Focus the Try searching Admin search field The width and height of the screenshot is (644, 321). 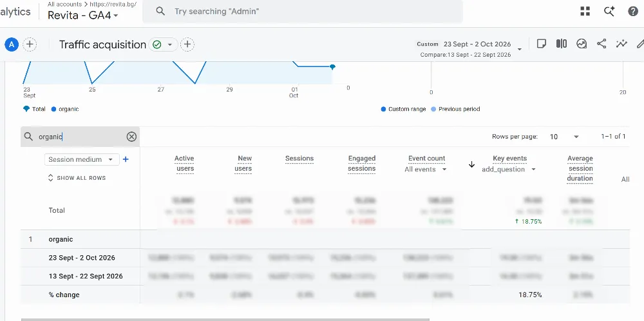pos(303,11)
